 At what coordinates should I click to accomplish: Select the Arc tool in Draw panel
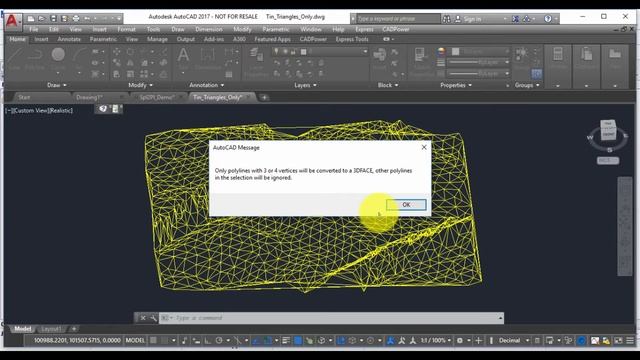[x=79, y=59]
